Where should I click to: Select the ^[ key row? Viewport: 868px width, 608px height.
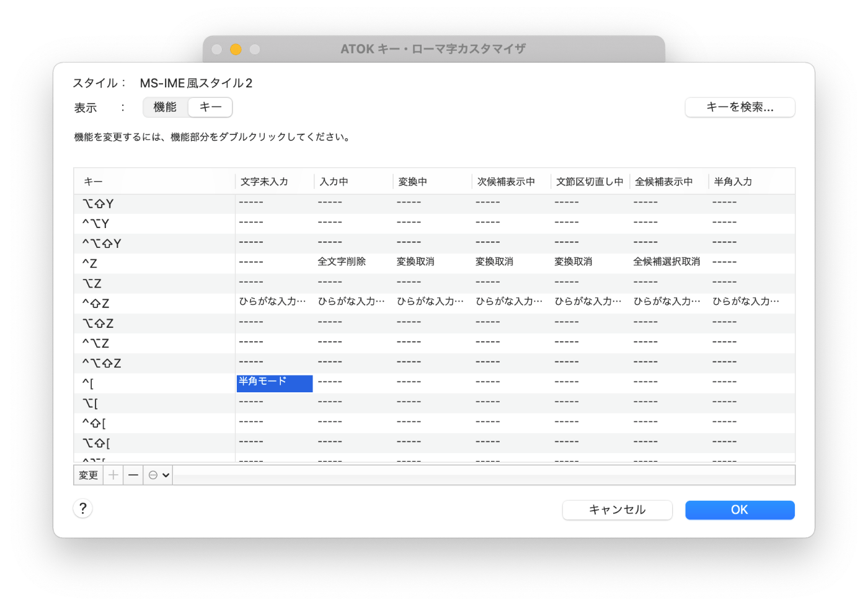(x=434, y=383)
